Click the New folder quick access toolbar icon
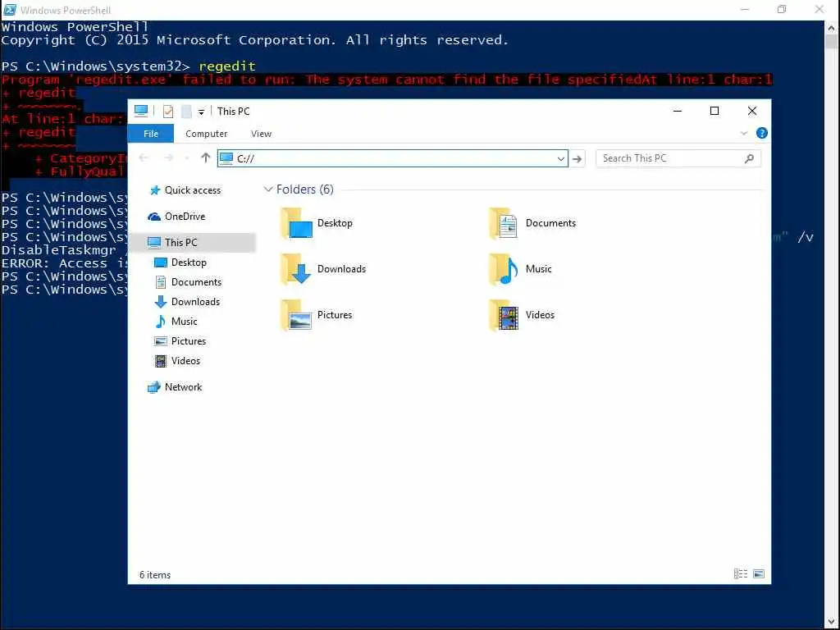 point(186,112)
